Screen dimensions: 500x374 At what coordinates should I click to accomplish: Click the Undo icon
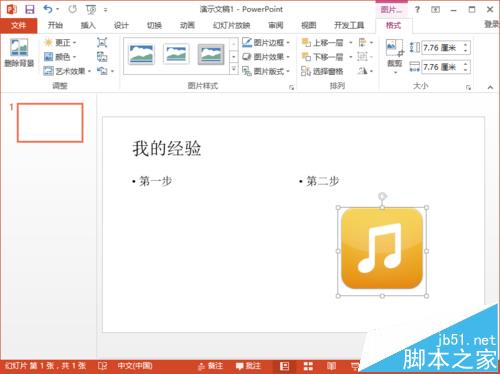coord(48,9)
